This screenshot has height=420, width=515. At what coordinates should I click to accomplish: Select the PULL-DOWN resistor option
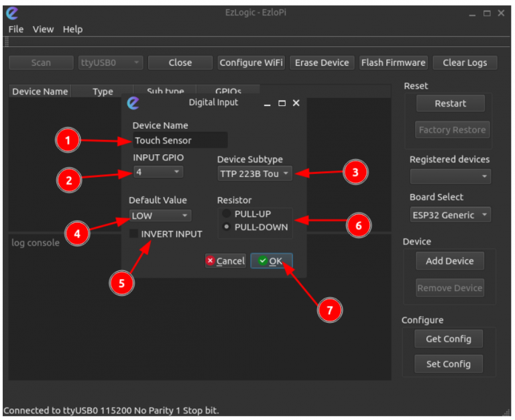click(x=226, y=227)
